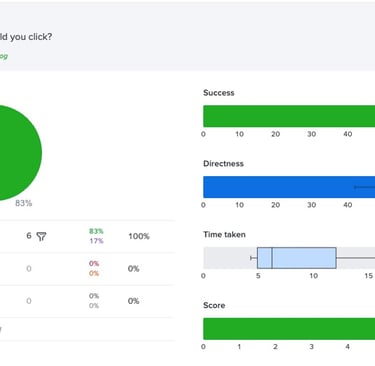Click the green pie chart segment

point(17,153)
